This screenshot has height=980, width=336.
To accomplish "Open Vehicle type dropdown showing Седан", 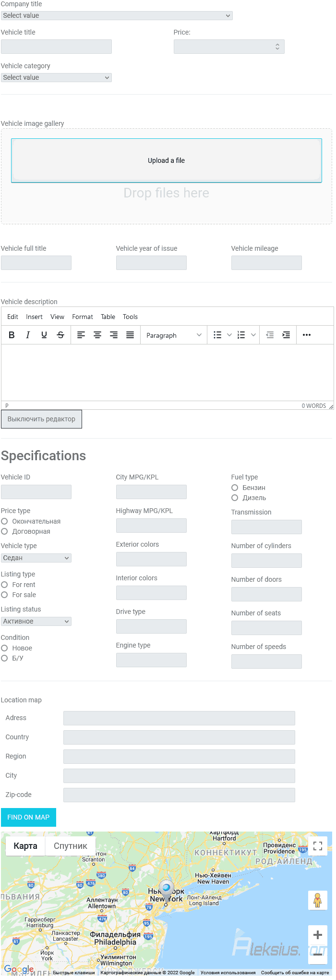I will [36, 558].
